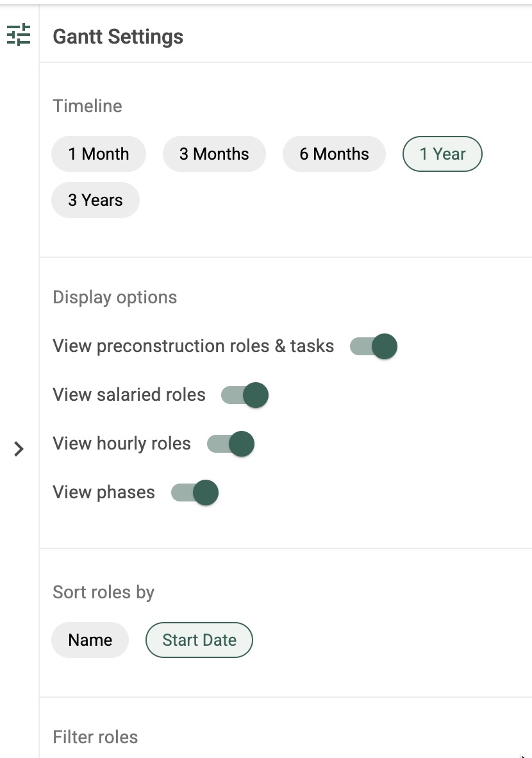The image size is (532, 758).
Task: Click the Sort roles by heading
Action: coord(103,592)
